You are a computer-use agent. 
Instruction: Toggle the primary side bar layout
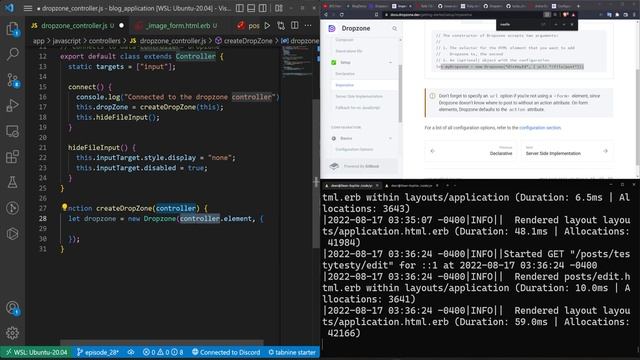pos(240,8)
